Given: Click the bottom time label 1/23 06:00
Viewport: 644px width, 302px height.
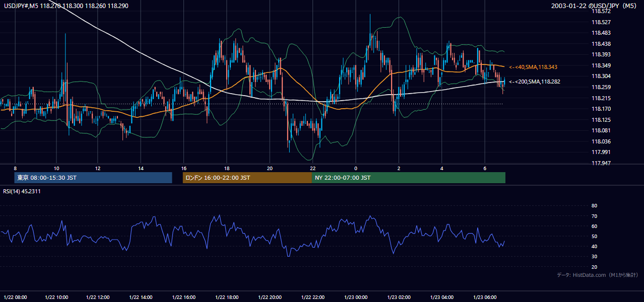Looking at the screenshot, I should click(485, 297).
